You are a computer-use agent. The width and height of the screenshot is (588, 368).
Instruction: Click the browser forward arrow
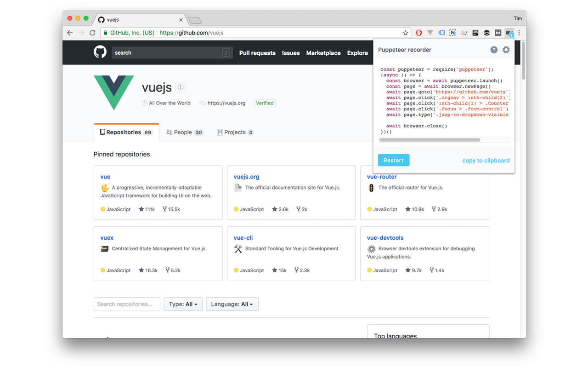(81, 33)
